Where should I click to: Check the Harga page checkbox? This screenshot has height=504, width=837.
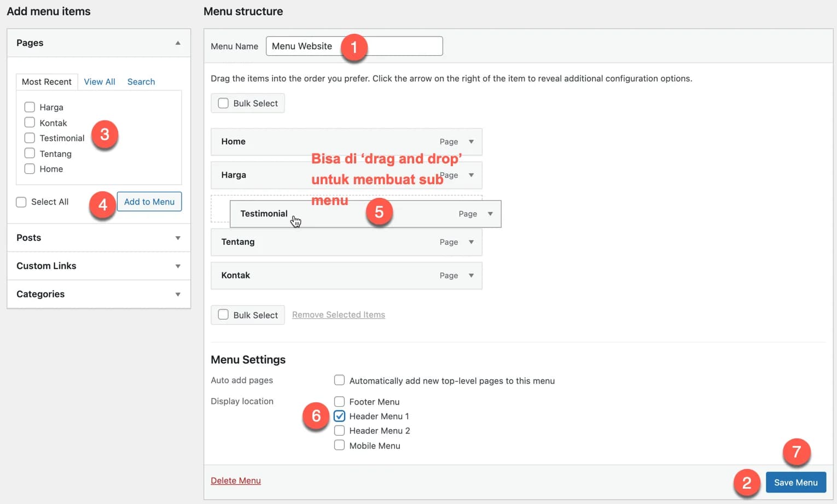[x=30, y=107]
